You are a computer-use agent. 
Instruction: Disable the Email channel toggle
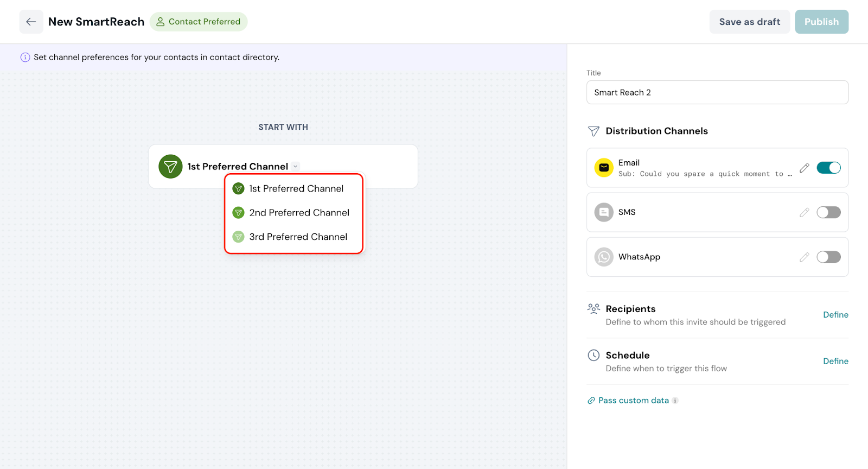828,168
